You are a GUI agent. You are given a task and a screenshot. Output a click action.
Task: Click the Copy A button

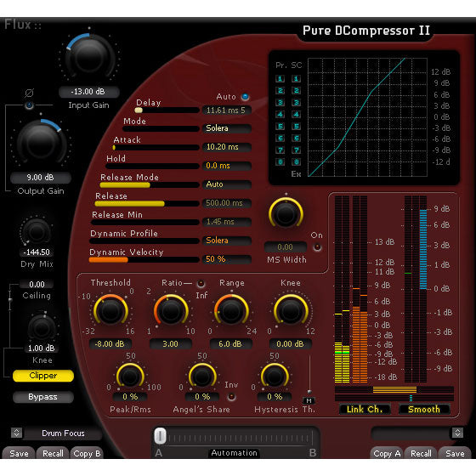(387, 454)
